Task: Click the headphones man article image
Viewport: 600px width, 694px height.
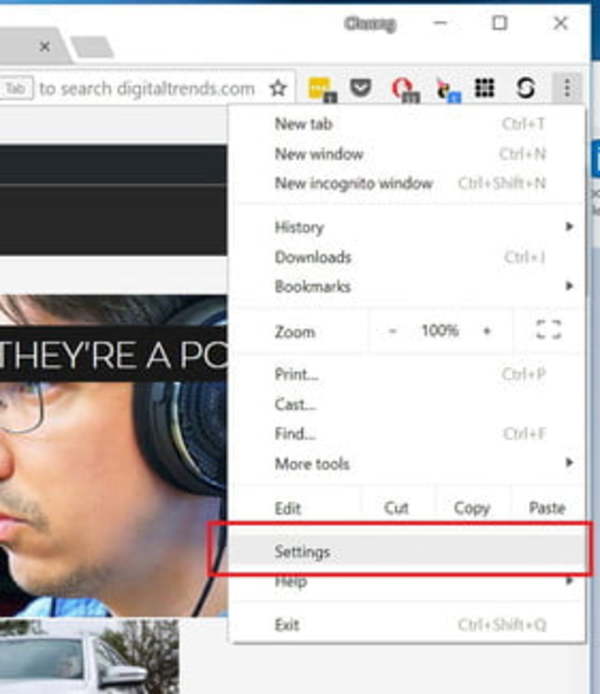Action: [x=113, y=456]
